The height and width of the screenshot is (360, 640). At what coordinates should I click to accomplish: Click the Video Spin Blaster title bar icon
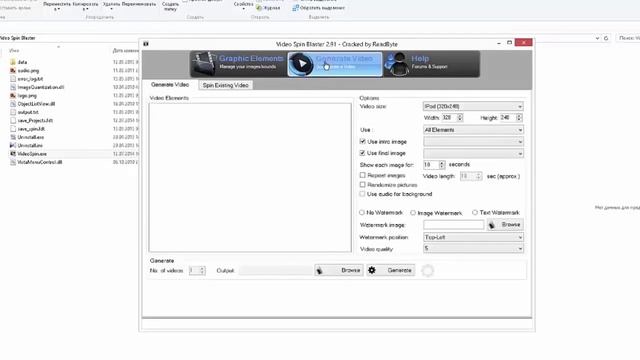pos(146,44)
